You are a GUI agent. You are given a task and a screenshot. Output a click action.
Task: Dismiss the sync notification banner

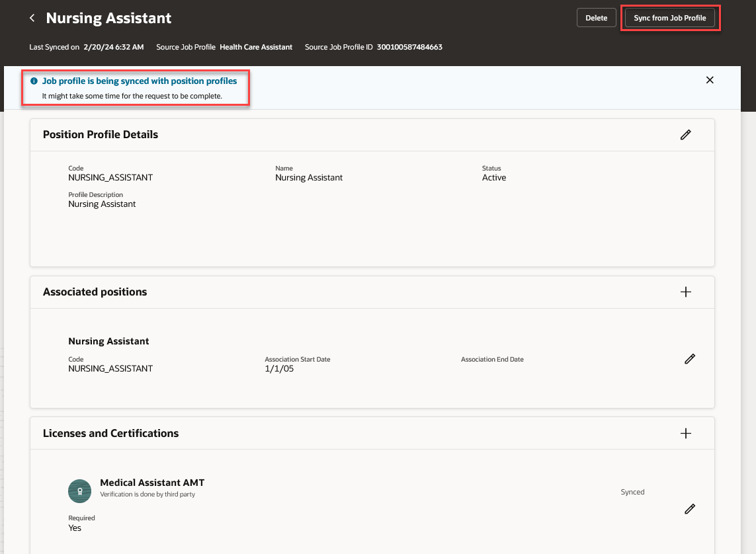click(x=710, y=80)
